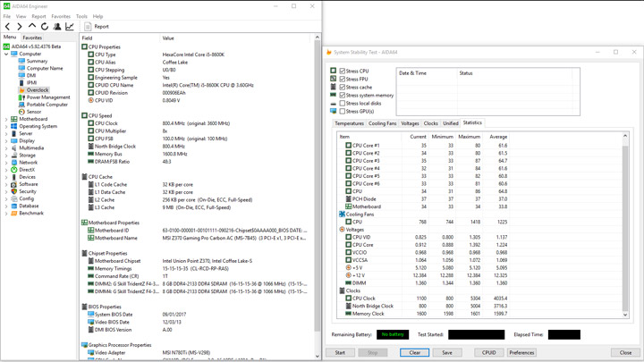The height and width of the screenshot is (362, 644).
Task: Select Computer Name tree item
Action: coord(45,68)
